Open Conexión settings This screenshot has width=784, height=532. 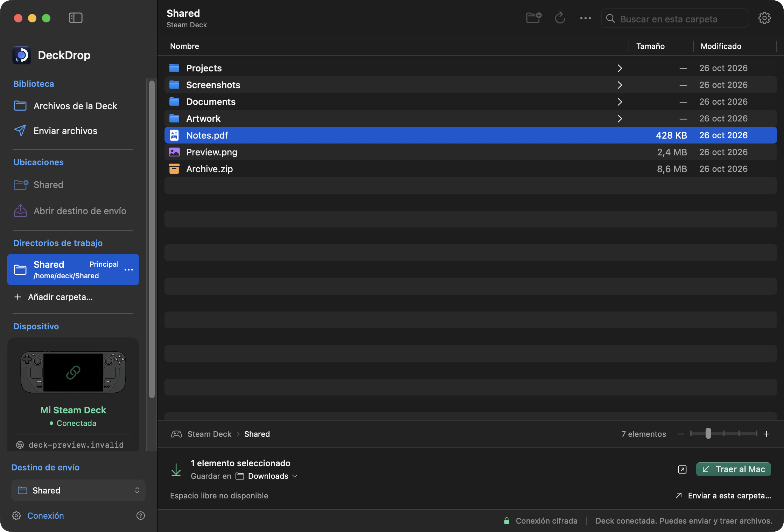coord(38,516)
